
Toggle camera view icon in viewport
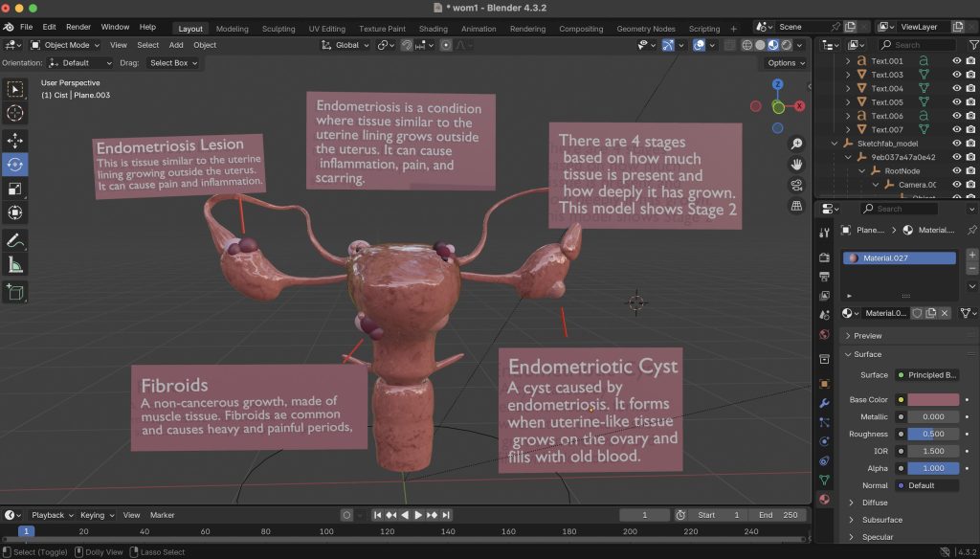pos(796,186)
